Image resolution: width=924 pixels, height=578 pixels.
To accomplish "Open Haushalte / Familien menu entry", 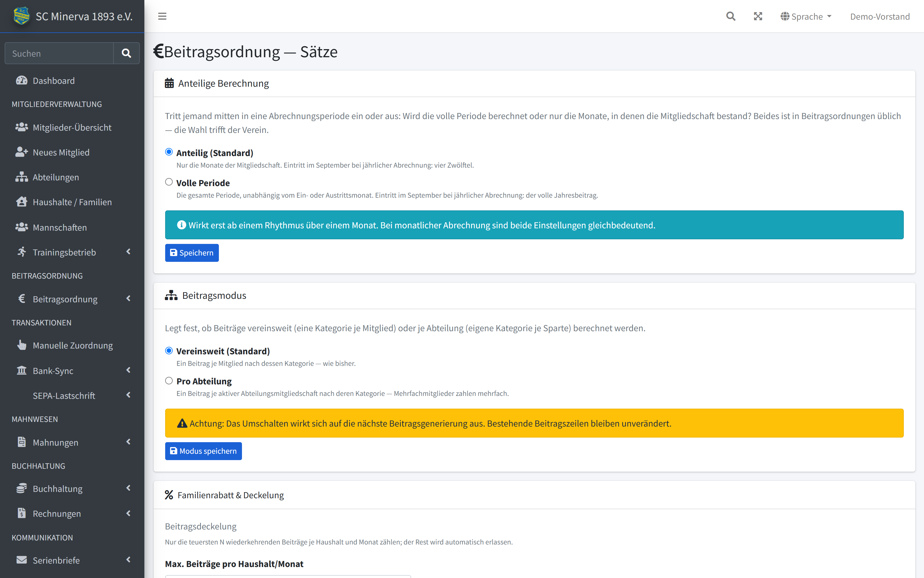I will pos(72,202).
